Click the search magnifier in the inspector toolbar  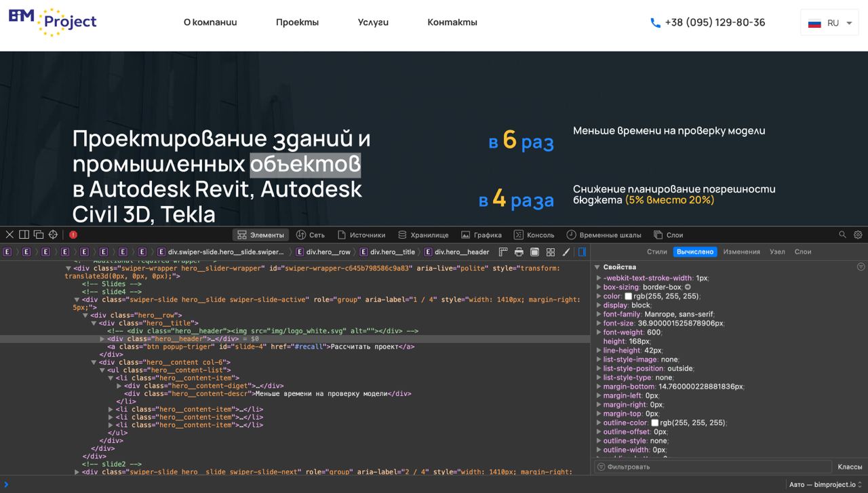click(842, 235)
